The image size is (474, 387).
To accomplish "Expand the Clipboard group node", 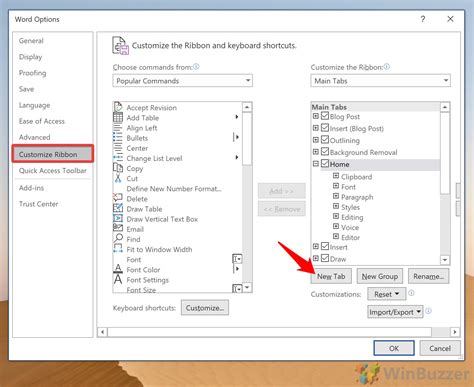I will tap(336, 176).
